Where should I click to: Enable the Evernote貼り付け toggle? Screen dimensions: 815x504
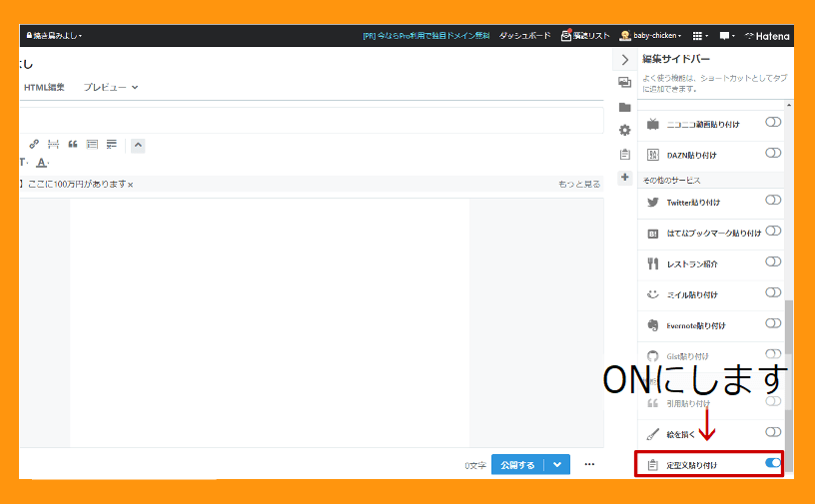pyautogui.click(x=773, y=323)
